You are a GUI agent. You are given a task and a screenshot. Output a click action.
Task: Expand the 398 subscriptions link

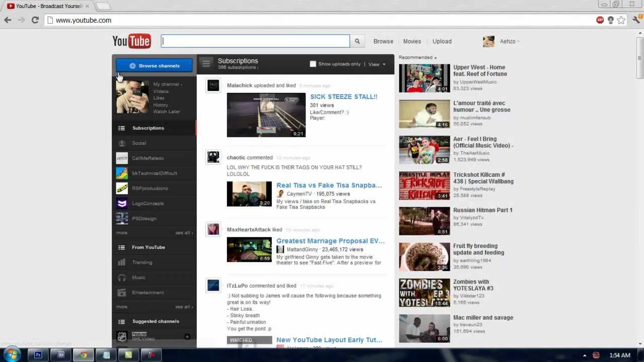click(x=238, y=67)
